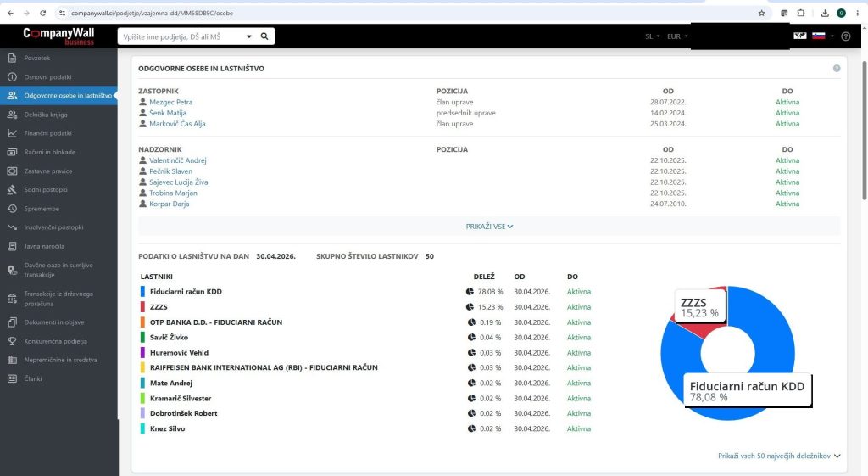Bookmark this page with the star icon

[762, 13]
